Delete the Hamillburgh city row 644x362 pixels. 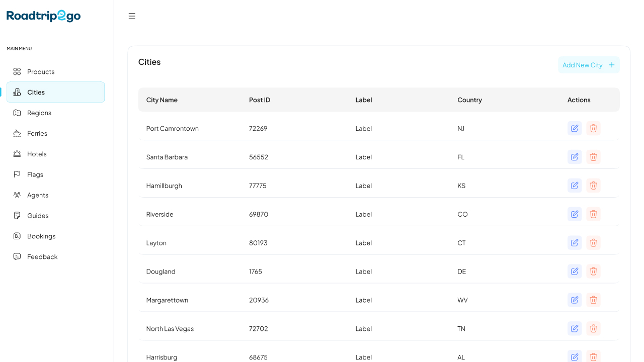593,186
